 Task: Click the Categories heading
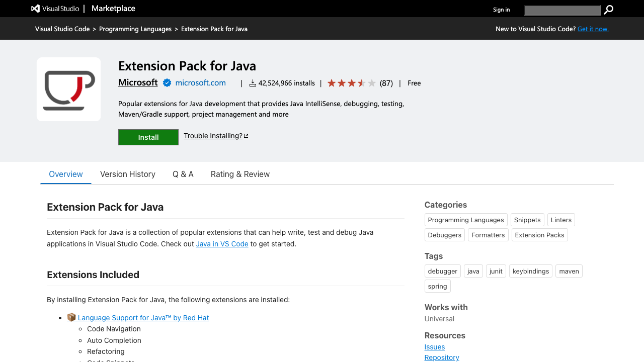[x=446, y=205]
